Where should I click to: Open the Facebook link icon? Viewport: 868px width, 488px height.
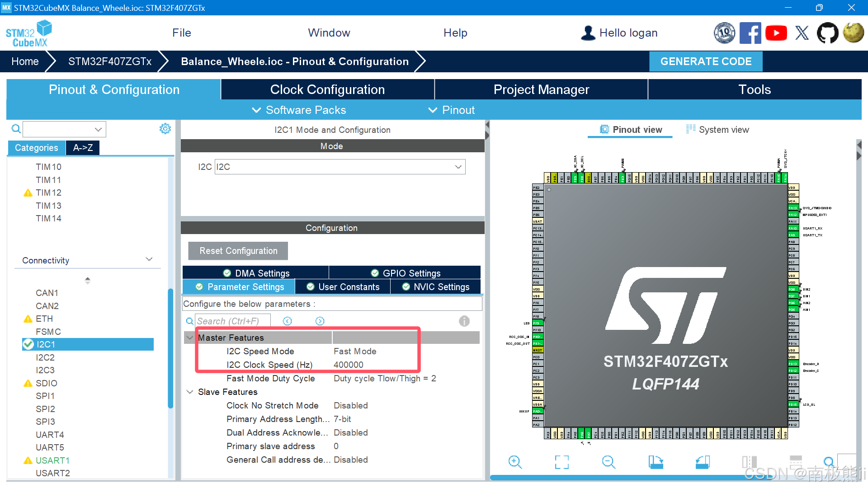click(x=750, y=33)
